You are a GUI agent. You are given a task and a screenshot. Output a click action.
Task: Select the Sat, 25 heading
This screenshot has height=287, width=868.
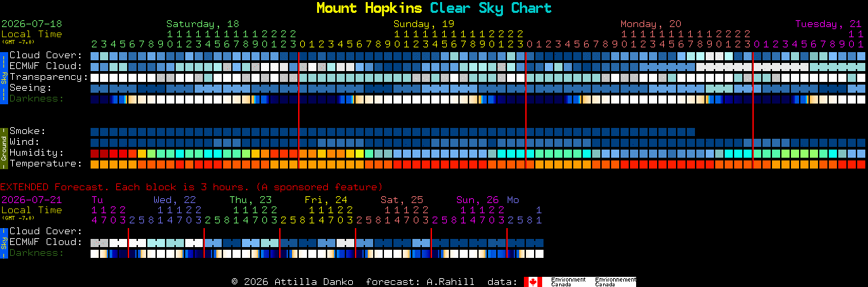click(402, 200)
